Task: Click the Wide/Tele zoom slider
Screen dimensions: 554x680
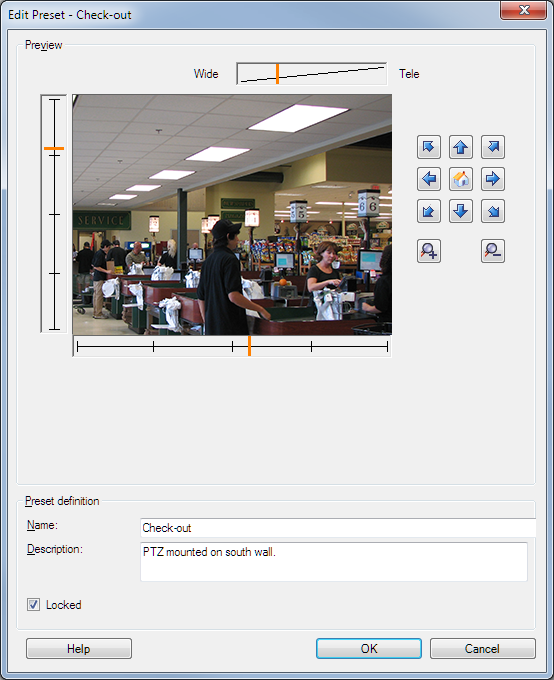Action: tap(311, 74)
